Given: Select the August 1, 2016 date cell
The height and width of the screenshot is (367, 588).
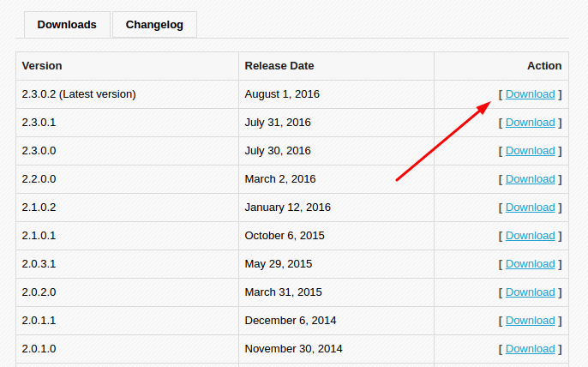Looking at the screenshot, I should [336, 94].
